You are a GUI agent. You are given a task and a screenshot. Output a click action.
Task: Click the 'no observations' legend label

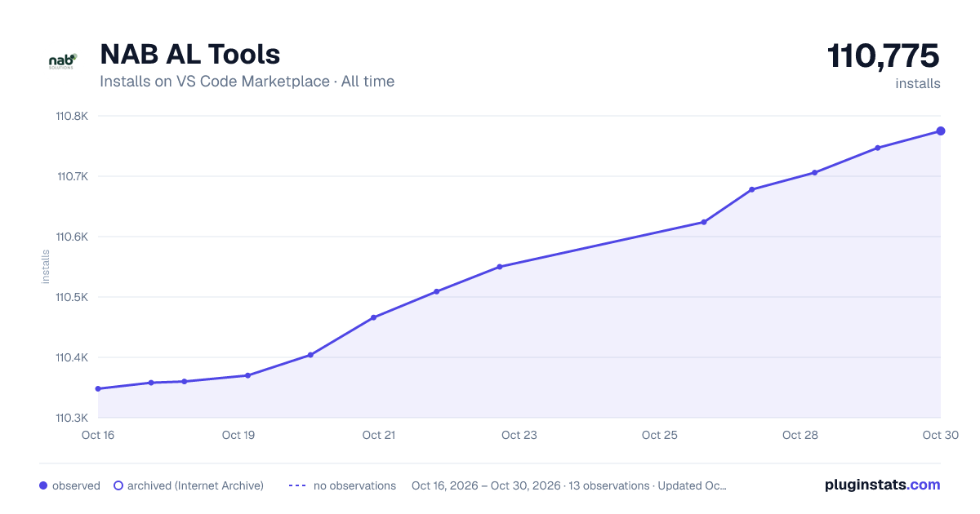[354, 485]
